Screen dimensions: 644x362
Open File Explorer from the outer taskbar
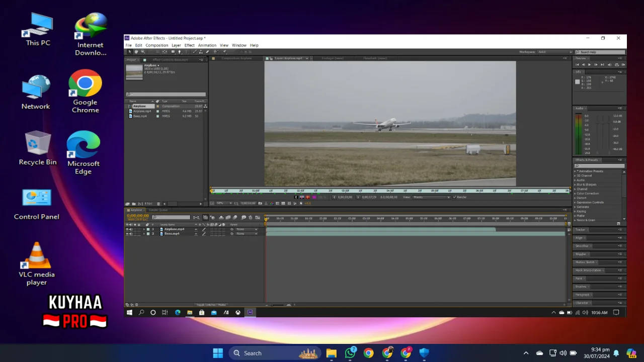point(331,353)
